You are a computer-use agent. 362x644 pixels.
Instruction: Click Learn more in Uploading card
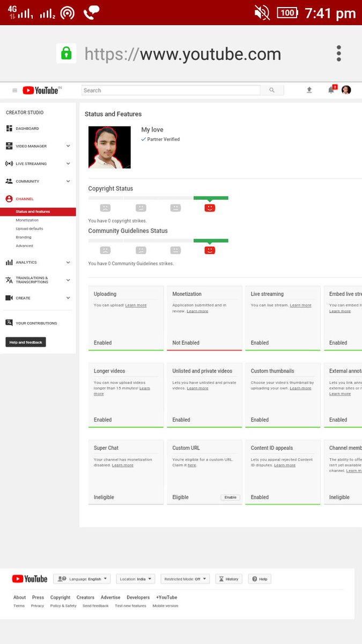136,305
